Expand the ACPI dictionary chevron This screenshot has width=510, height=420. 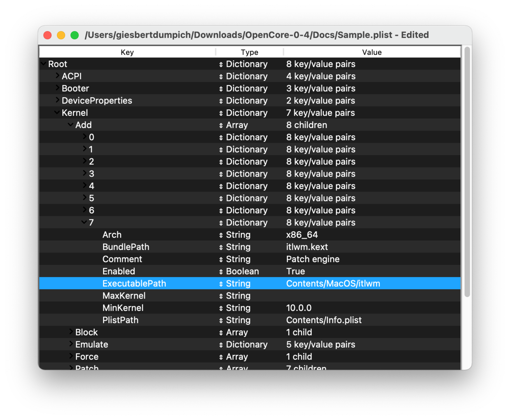pyautogui.click(x=58, y=75)
